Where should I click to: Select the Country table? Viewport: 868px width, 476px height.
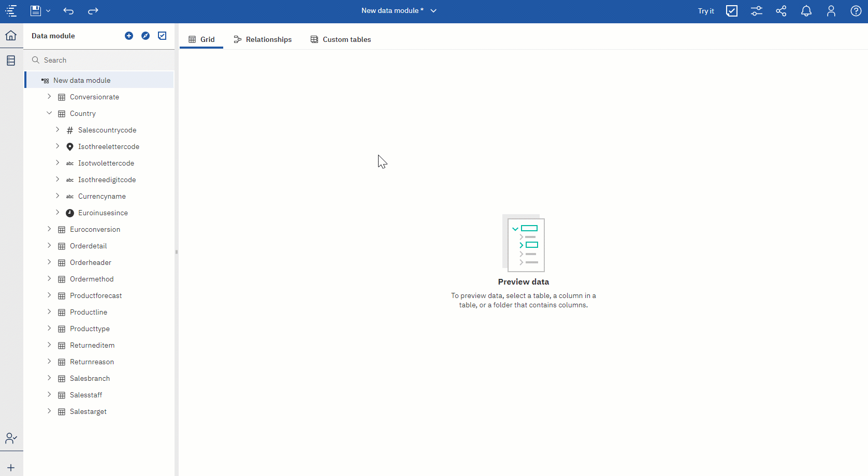click(83, 113)
